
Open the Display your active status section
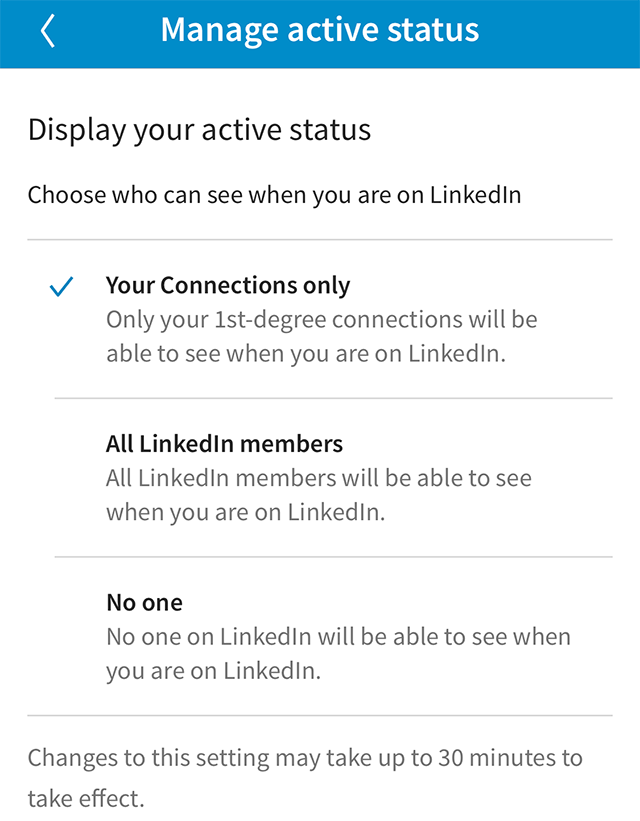198,129
